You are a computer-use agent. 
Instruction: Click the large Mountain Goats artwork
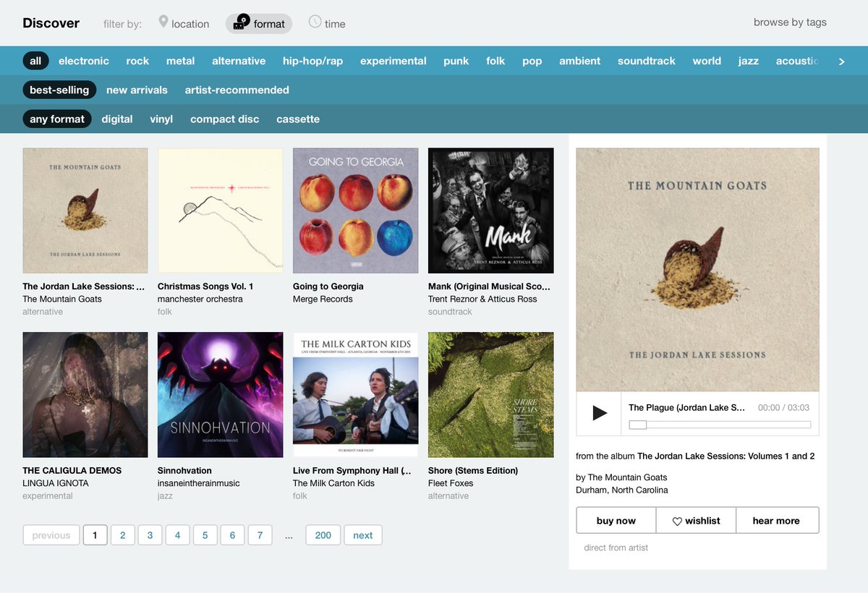[x=697, y=270]
